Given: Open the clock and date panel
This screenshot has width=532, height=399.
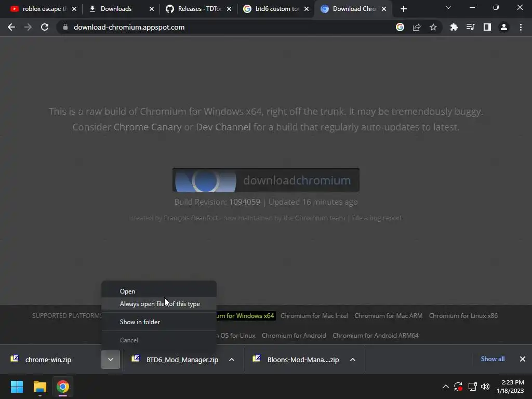Looking at the screenshot, I should [x=510, y=387].
